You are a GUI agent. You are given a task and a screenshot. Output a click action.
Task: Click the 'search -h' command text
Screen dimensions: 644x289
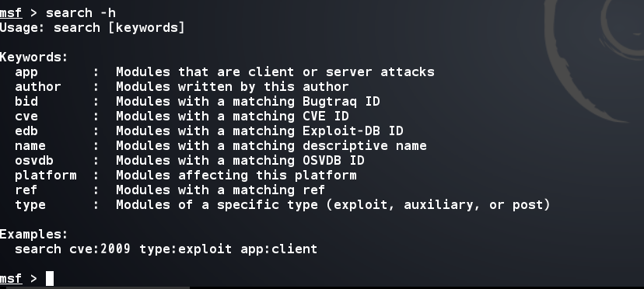pyautogui.click(x=81, y=12)
